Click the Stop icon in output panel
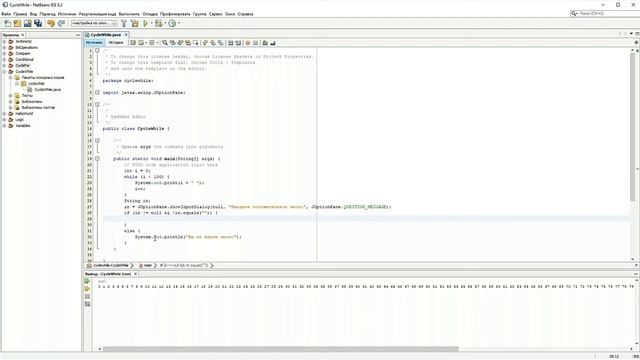The width and height of the screenshot is (640, 360). click(87, 296)
